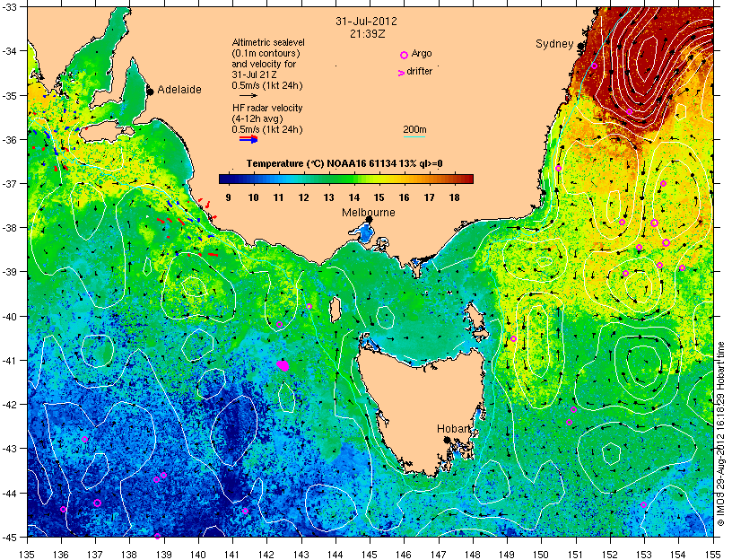Click the colorbar tick label 14
This screenshot has width=732, height=560.
tap(353, 197)
